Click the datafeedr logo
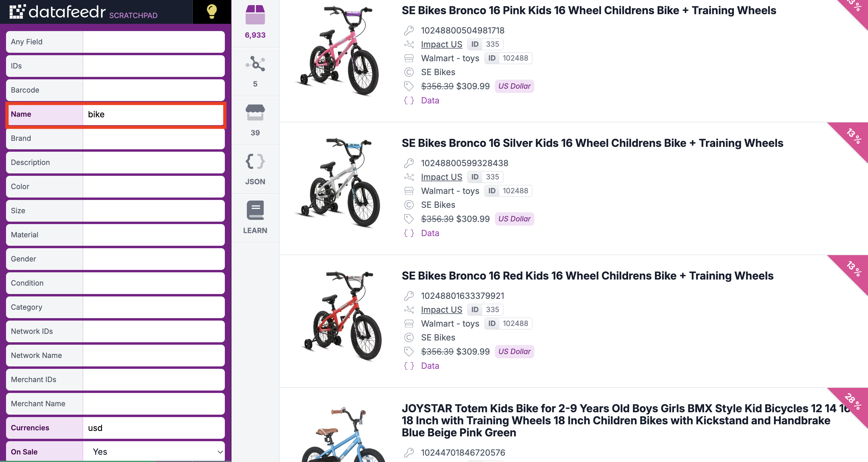The image size is (868, 462). pos(83,12)
